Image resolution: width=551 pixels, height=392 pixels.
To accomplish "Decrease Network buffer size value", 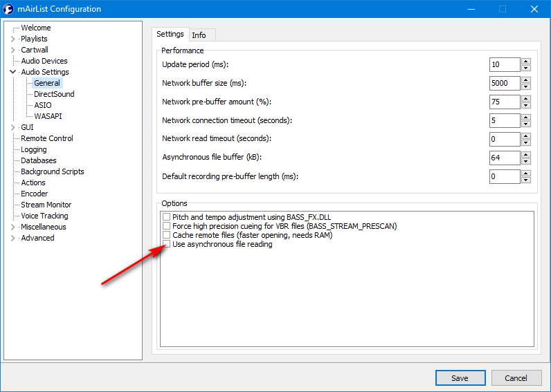I will pyautogui.click(x=526, y=86).
